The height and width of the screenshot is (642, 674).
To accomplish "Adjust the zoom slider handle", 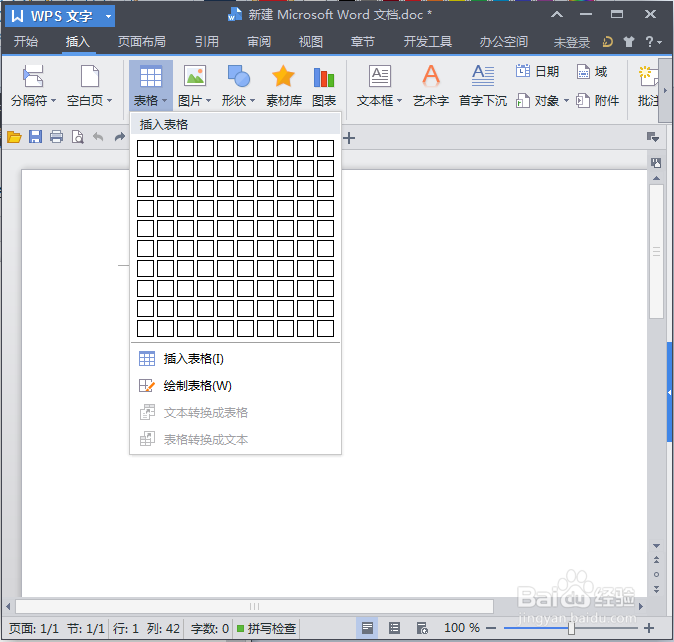I will pyautogui.click(x=571, y=628).
